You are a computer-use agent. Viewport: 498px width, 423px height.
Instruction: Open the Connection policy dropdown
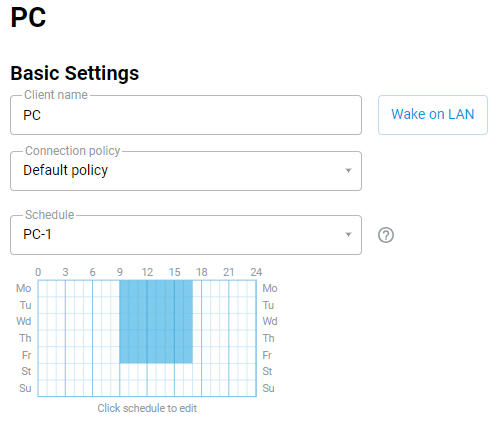click(x=186, y=171)
